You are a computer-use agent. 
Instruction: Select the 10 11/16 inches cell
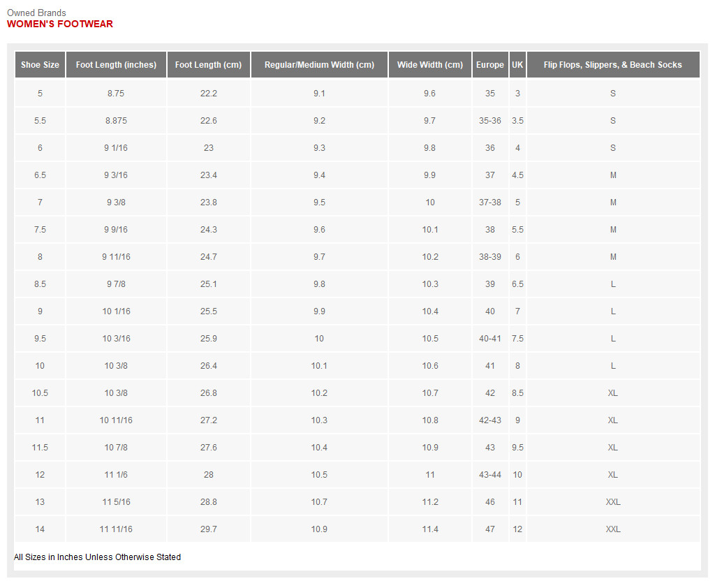coord(117,420)
